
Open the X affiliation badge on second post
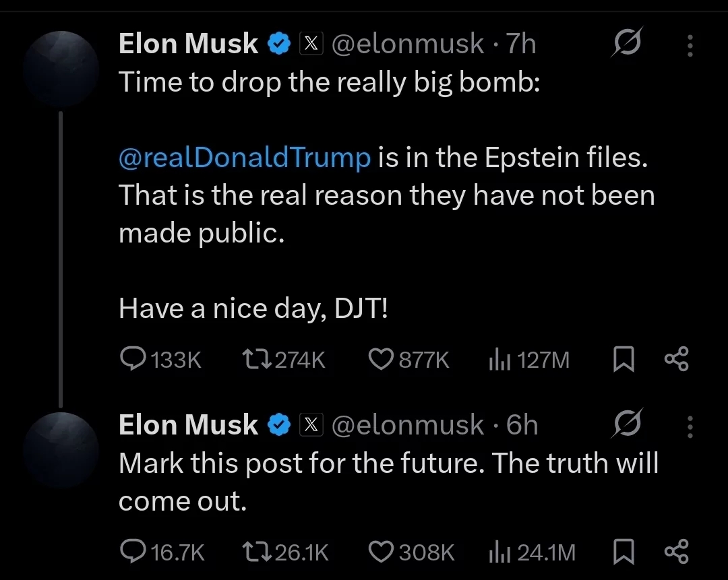311,424
